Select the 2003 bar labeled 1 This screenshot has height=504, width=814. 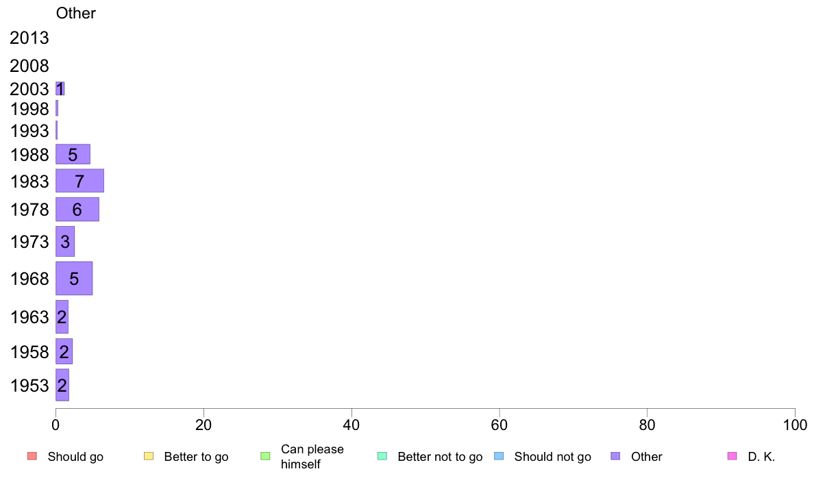60,89
